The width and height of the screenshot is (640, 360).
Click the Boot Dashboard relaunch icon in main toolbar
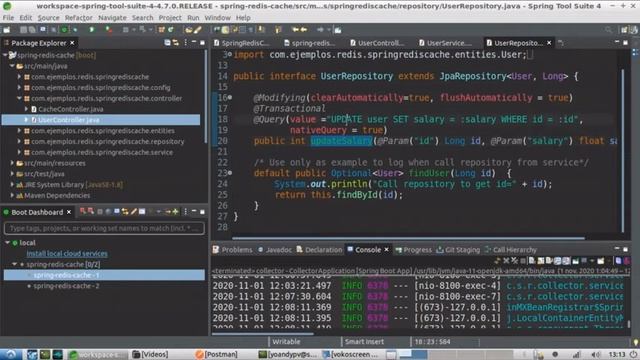click(x=64, y=30)
